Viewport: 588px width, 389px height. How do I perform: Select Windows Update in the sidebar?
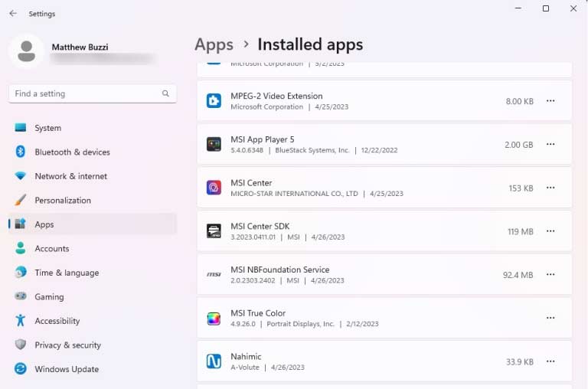(x=66, y=369)
